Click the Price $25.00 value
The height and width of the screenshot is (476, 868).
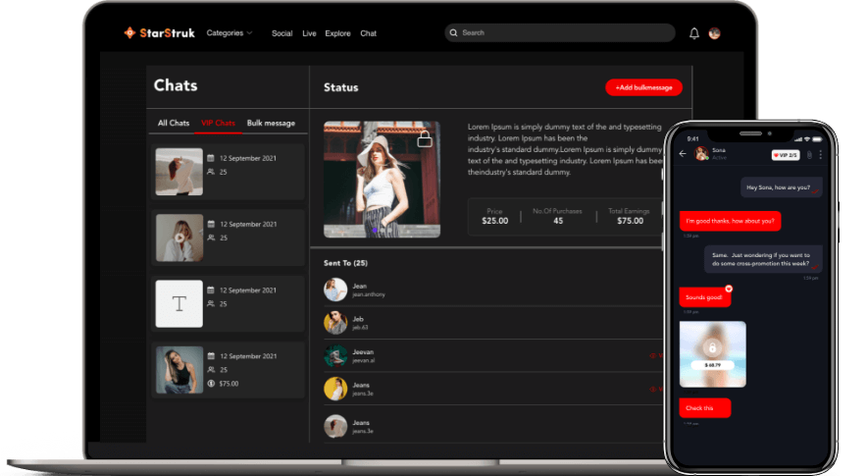coord(495,221)
